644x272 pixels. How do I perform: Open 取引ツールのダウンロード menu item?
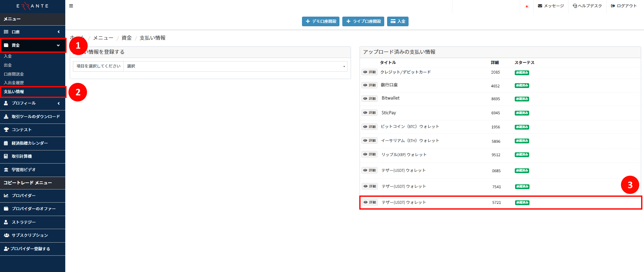32,116
